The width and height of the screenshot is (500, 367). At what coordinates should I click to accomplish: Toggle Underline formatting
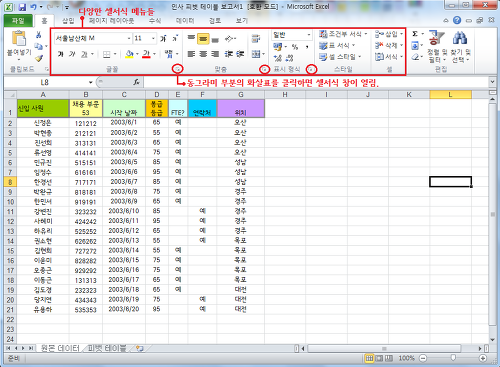(x=84, y=54)
